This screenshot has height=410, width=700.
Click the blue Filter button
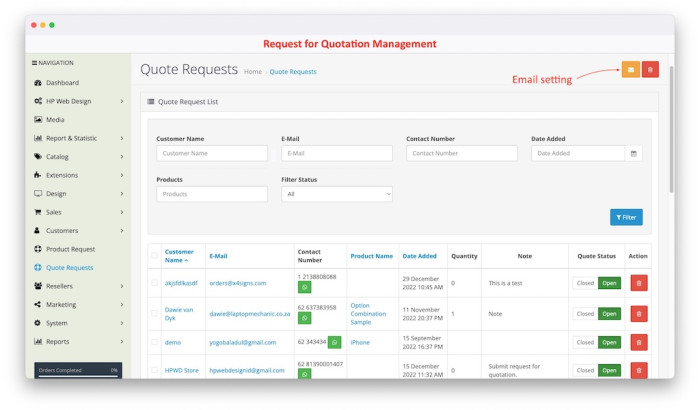(626, 217)
